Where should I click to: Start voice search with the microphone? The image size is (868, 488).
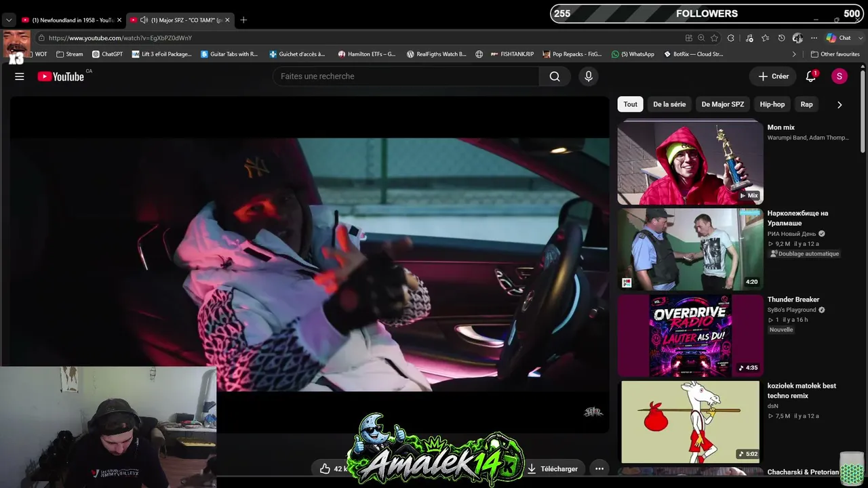tap(589, 77)
